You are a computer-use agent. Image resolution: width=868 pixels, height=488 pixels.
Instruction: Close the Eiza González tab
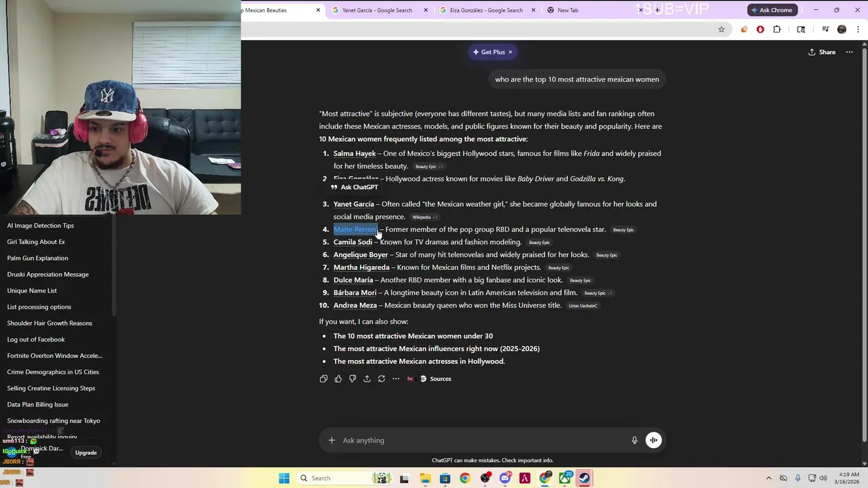tap(534, 10)
